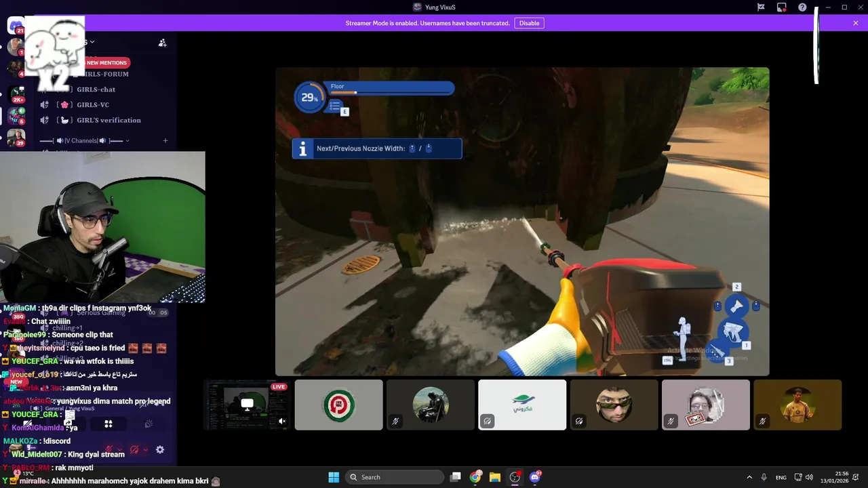This screenshot has width=868, height=488.
Task: Open Discord icon on the taskbar
Action: click(x=535, y=477)
